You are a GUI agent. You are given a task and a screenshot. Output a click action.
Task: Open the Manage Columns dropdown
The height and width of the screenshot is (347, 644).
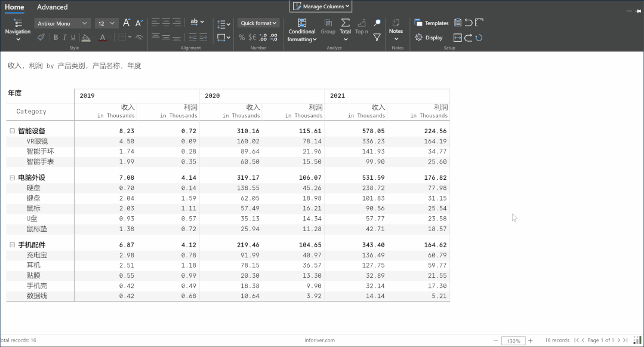pyautogui.click(x=321, y=6)
